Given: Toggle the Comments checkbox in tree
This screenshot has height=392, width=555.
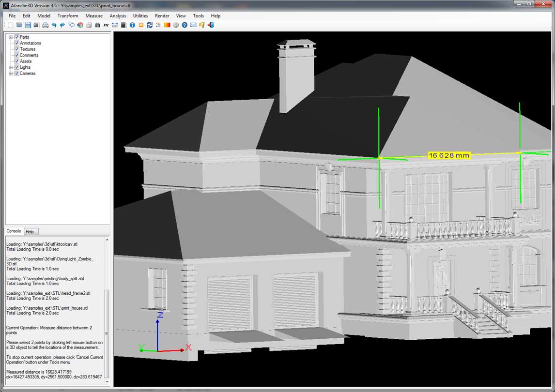Looking at the screenshot, I should click(16, 55).
